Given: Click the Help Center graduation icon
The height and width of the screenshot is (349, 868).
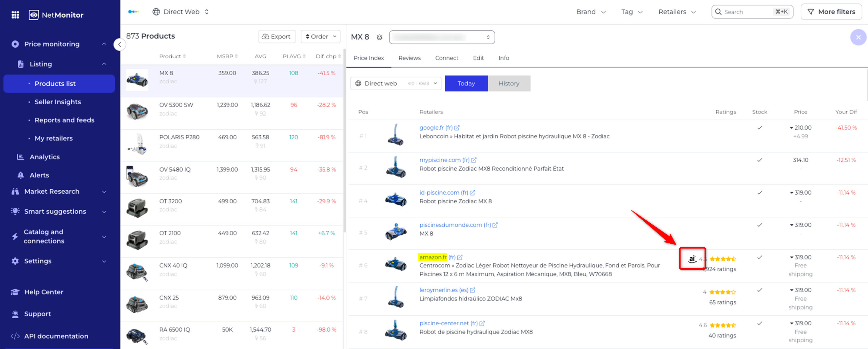Looking at the screenshot, I should [x=15, y=292].
